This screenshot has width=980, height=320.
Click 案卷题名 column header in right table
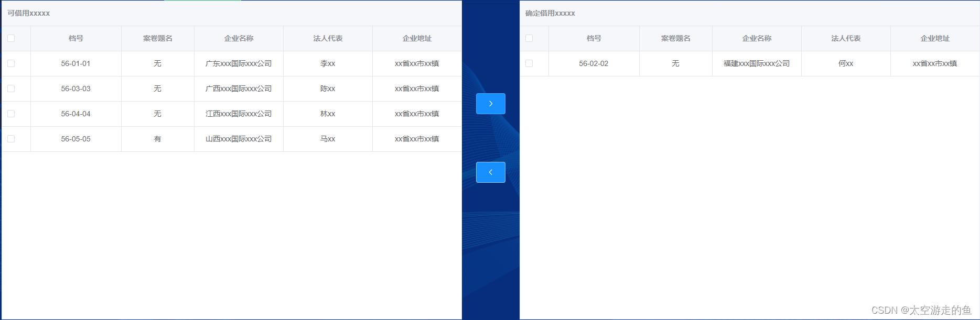pyautogui.click(x=676, y=38)
